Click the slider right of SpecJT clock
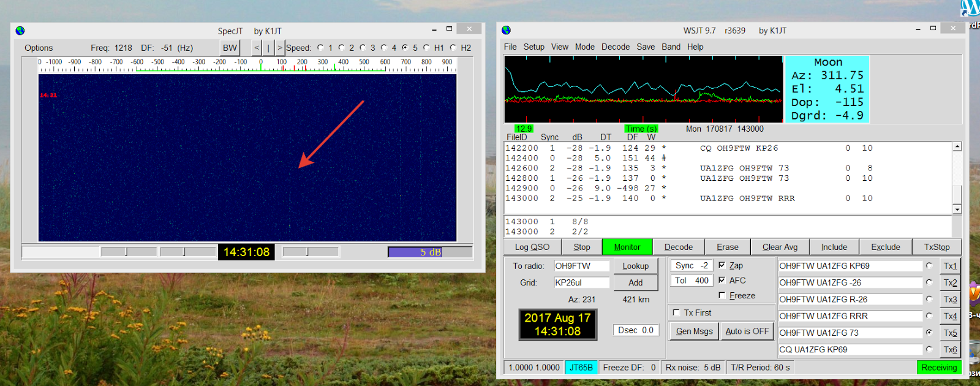Screen dimensions: 980x386 (x=311, y=252)
